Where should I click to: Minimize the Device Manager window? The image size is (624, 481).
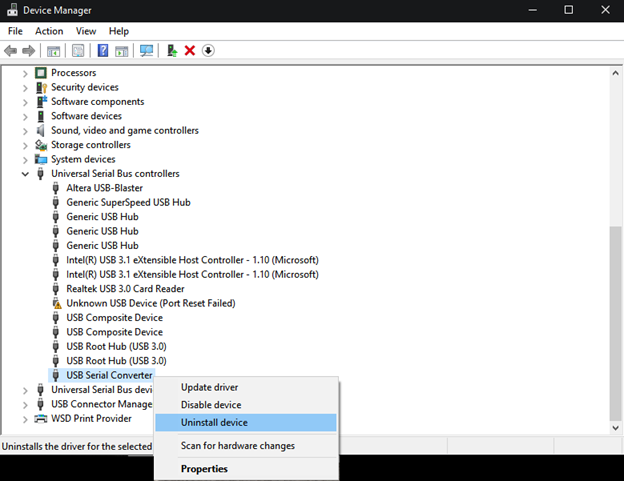532,10
